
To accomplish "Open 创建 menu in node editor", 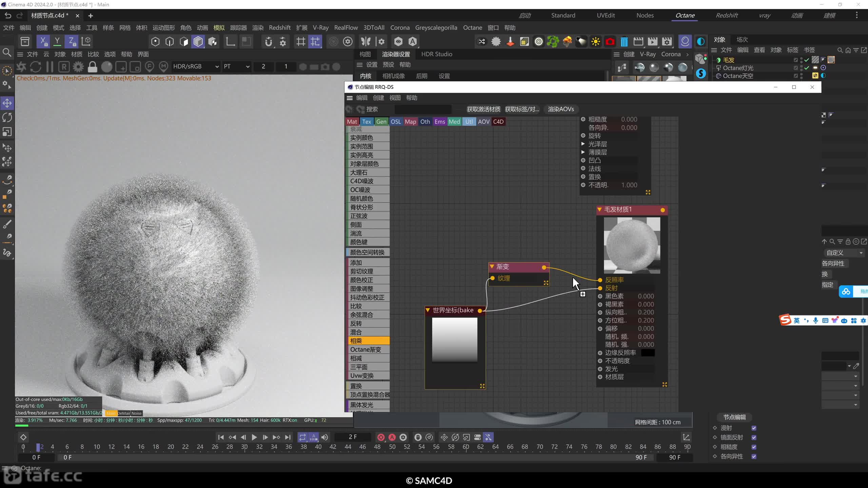I will tap(378, 98).
